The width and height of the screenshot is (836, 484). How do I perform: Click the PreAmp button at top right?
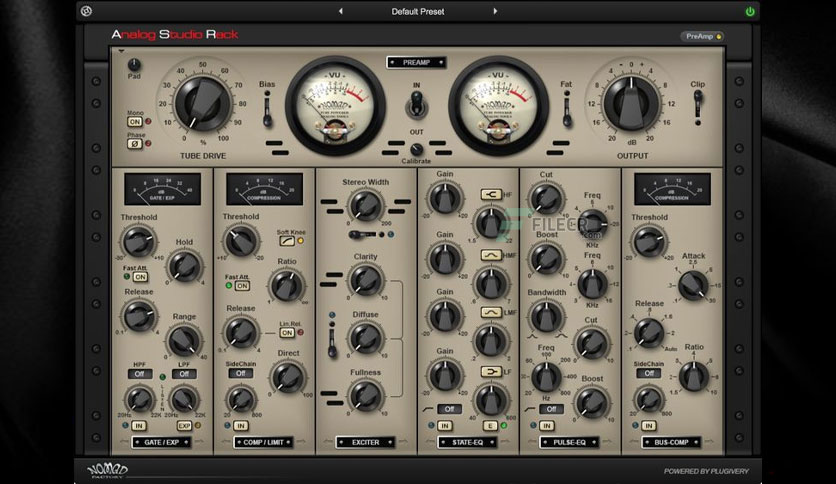click(702, 36)
